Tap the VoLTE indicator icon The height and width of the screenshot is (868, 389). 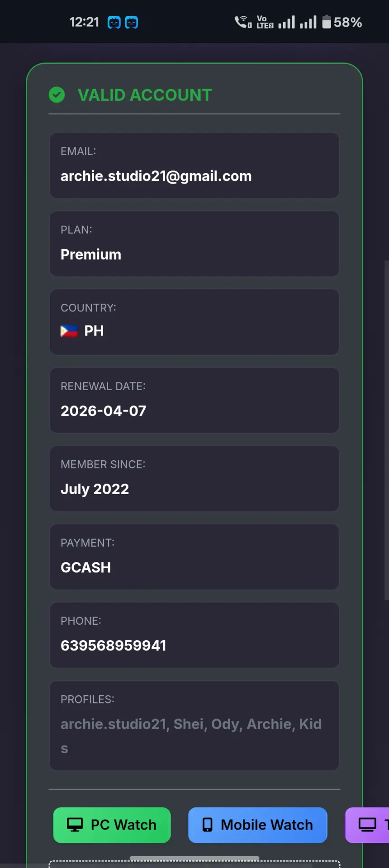[265, 22]
